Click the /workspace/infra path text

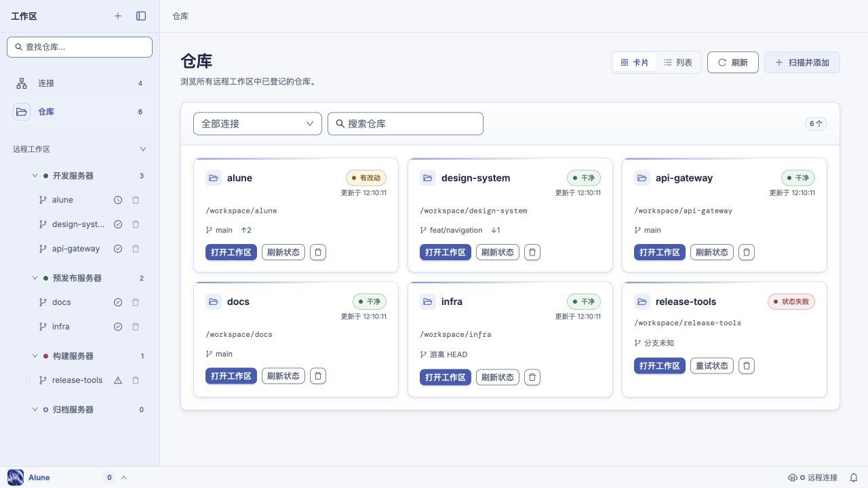pos(456,334)
